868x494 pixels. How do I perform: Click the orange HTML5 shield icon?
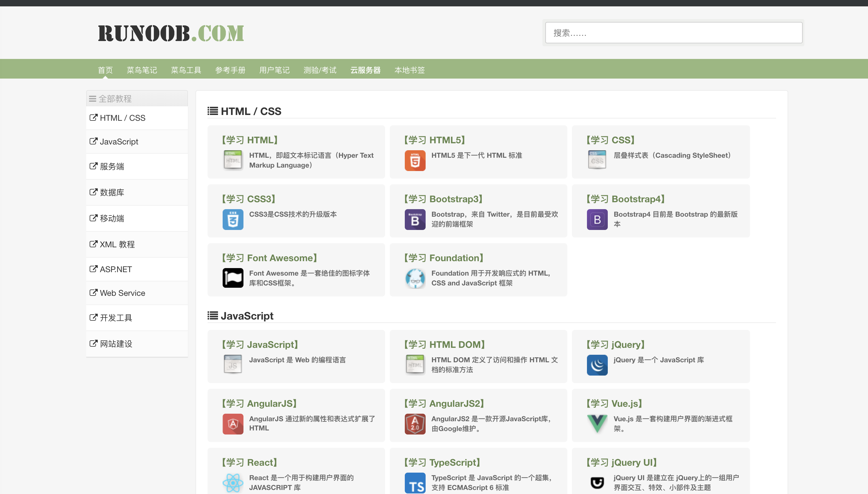(x=415, y=160)
